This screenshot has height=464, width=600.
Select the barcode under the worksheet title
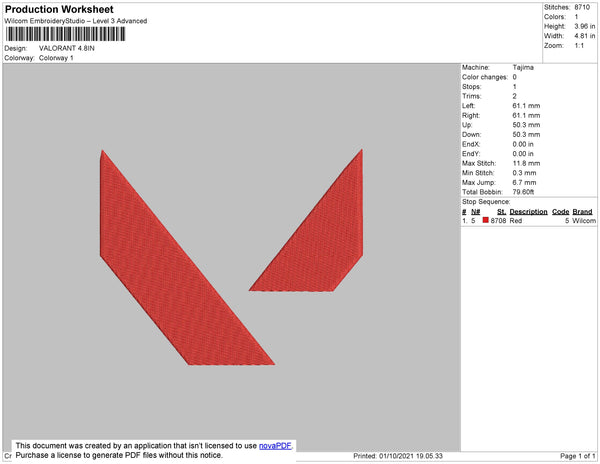[x=65, y=34]
